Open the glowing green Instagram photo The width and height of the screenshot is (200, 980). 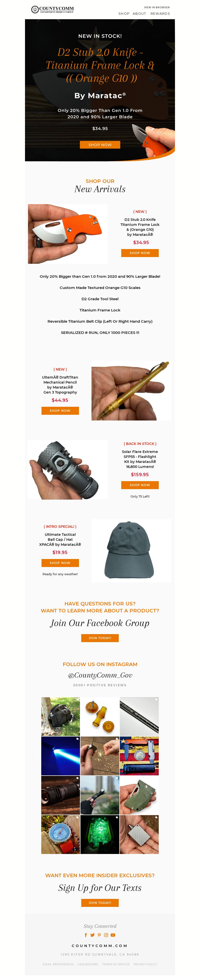tap(100, 834)
